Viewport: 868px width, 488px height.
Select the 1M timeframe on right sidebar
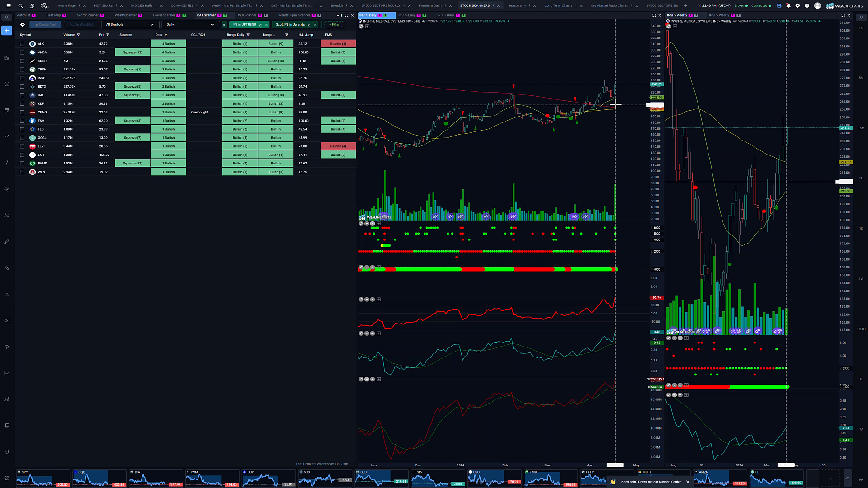click(x=861, y=28)
